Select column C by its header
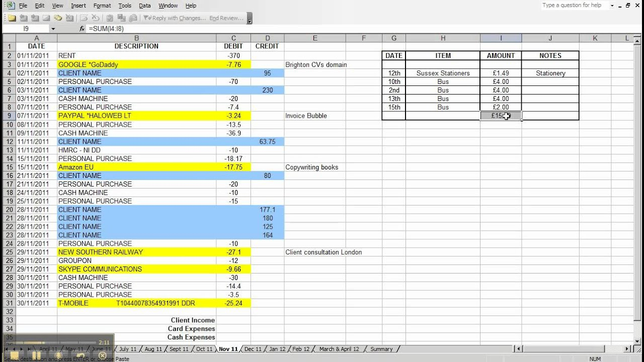The height and width of the screenshot is (362, 644). 233,38
